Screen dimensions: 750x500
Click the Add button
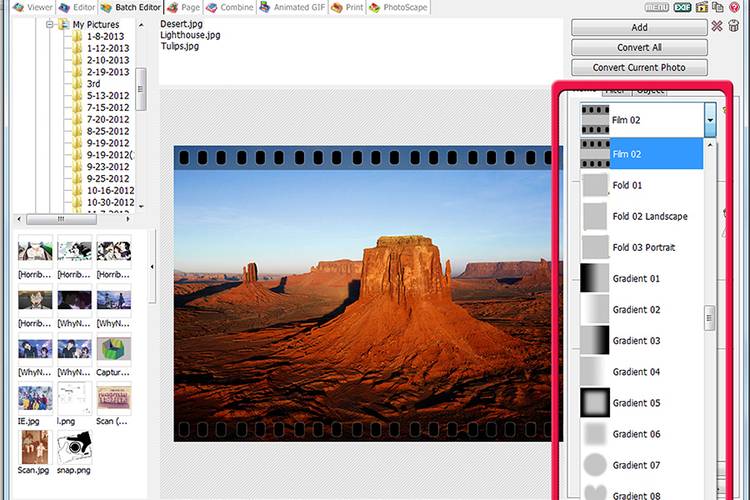(639, 27)
